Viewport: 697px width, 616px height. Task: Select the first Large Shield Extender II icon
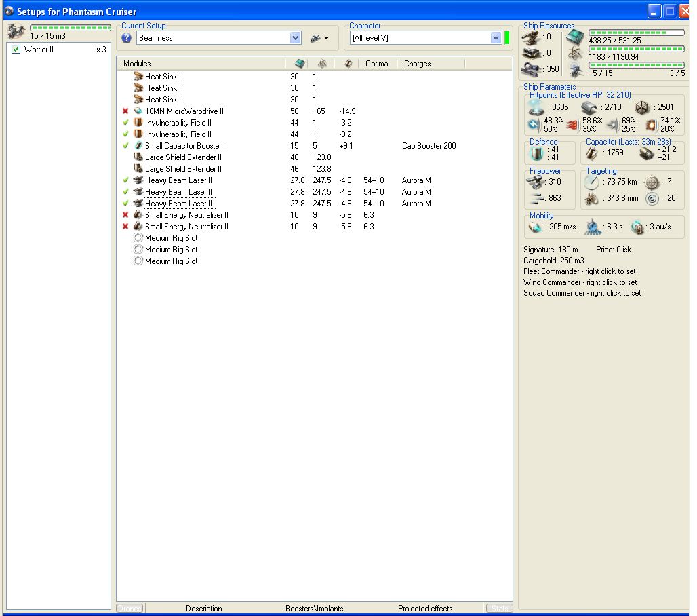pyautogui.click(x=138, y=157)
